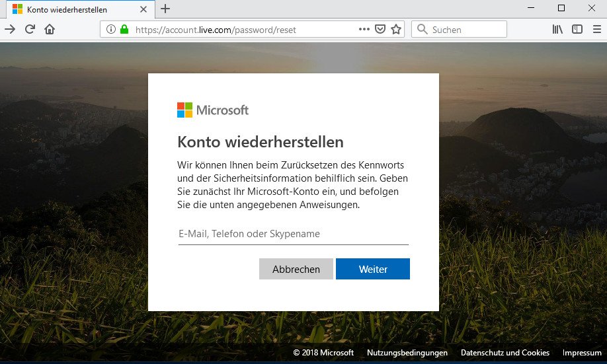Select the Konto wiederherstellen tab
607x364 pixels.
[x=81, y=9]
